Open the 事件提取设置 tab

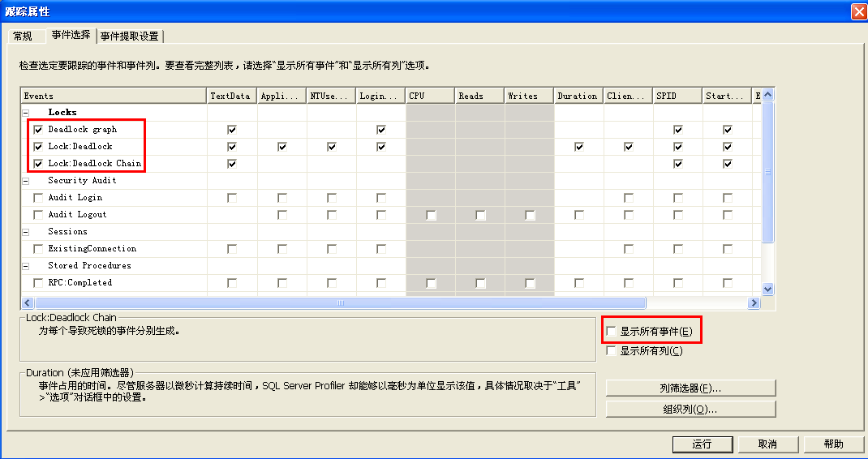(x=130, y=36)
